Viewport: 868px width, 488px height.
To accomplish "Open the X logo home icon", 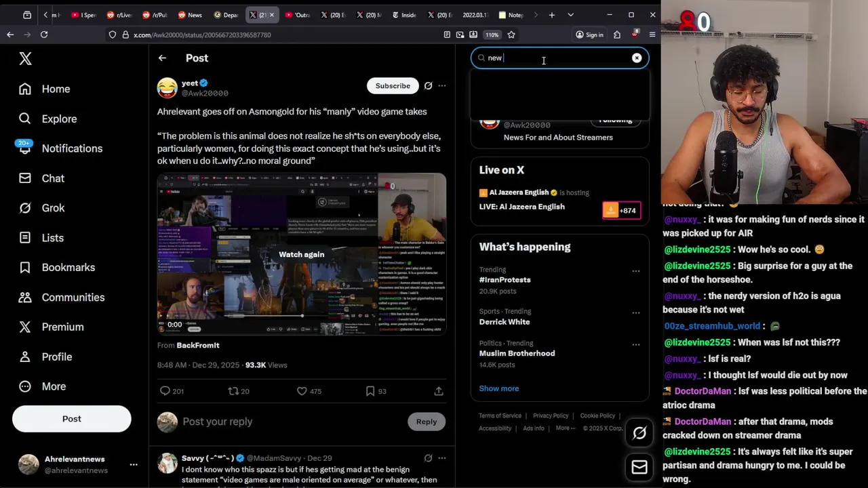I will [25, 59].
